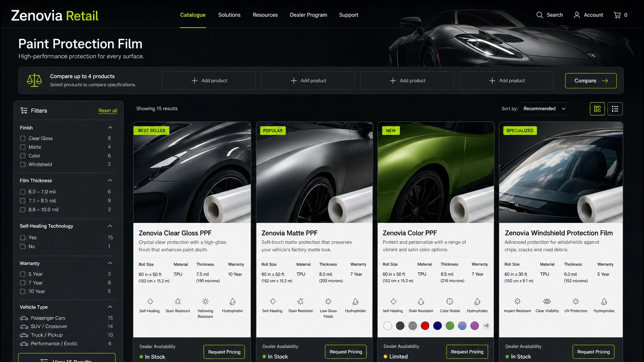Click the Compare button
The height and width of the screenshot is (362, 644).
tap(591, 81)
